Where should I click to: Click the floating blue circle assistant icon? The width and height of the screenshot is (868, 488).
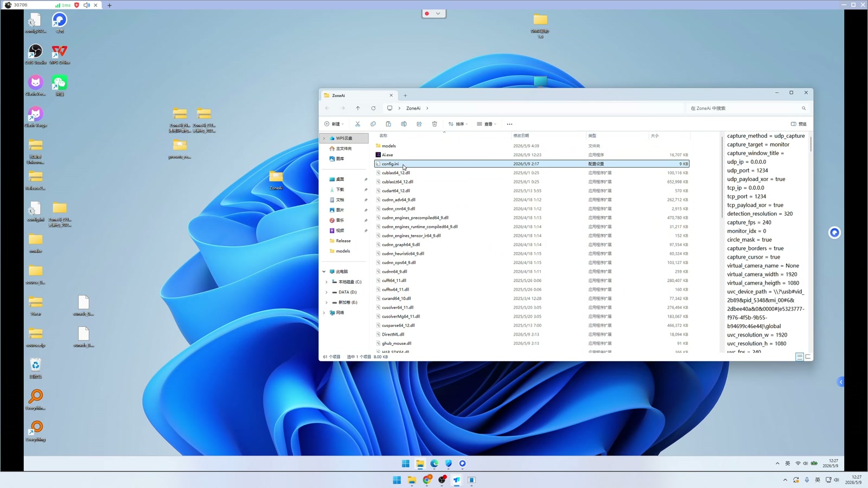[x=834, y=233]
